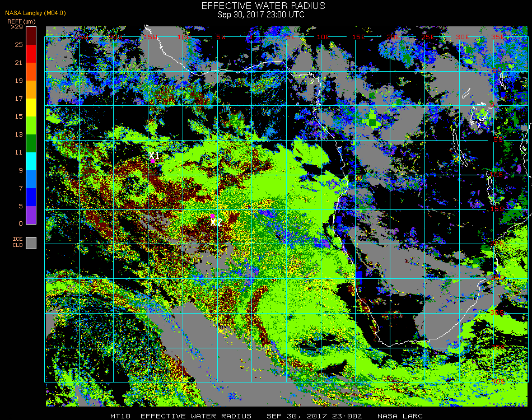The height and width of the screenshot is (420, 532).
Task: Click the 'Sep 30, 2017 23:00 UTC' date text
Action: tap(261, 15)
